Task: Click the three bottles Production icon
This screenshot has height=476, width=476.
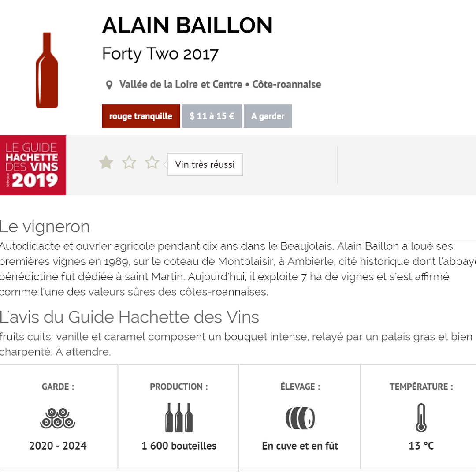Action: tap(178, 418)
